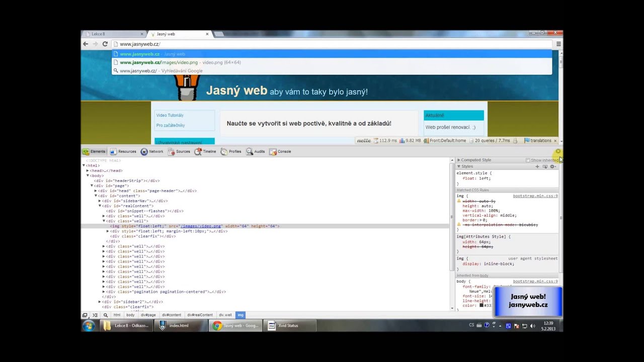Click the browser forward arrow
This screenshot has width=644, height=362.
pos(95,44)
